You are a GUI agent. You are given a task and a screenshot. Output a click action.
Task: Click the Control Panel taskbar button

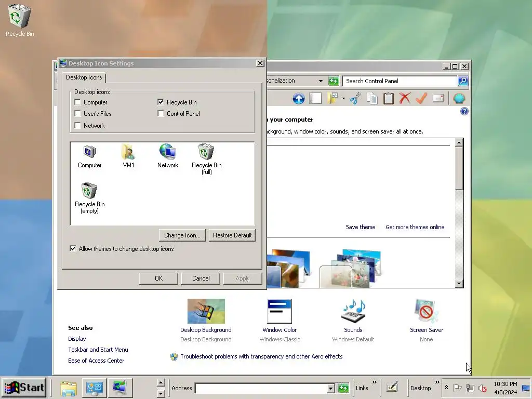94,388
